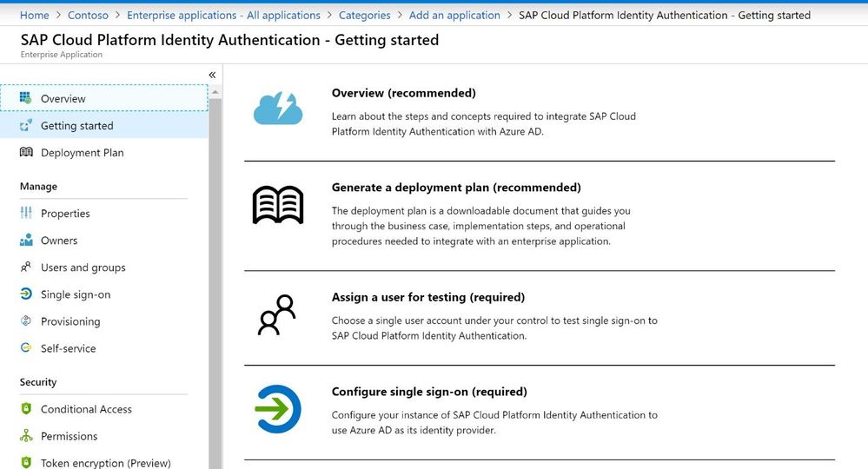Click the Token encryption shield icon
The image size is (868, 469).
[26, 462]
